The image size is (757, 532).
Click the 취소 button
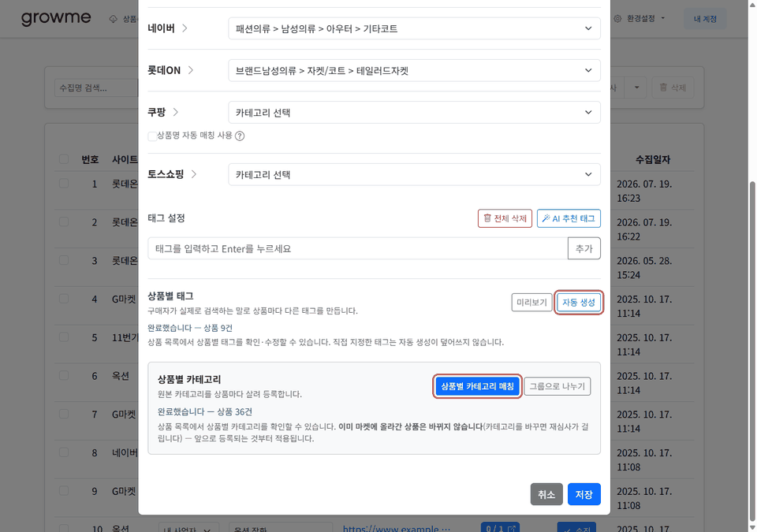[x=546, y=494]
